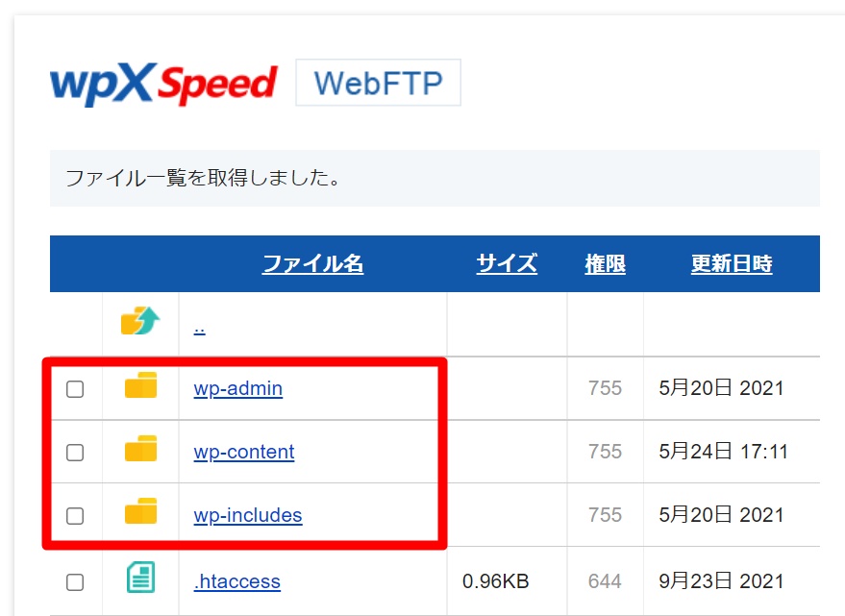Click the wp-content folder icon
Screen dimensions: 845x616
tap(140, 449)
